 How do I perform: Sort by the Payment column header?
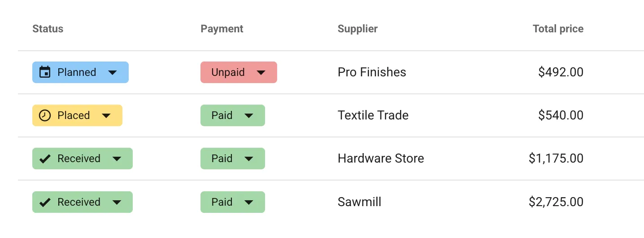[x=222, y=29]
